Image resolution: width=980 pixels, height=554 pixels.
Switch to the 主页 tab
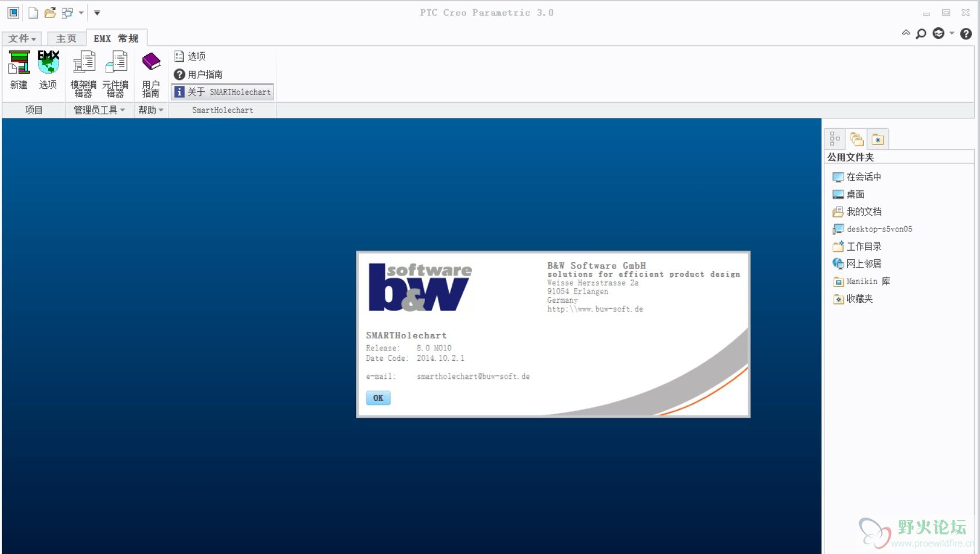[66, 38]
